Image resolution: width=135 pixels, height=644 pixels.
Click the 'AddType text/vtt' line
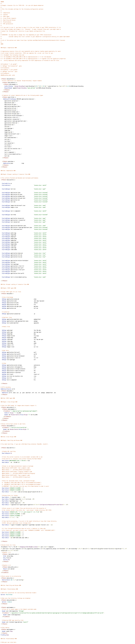(x=19, y=378)
